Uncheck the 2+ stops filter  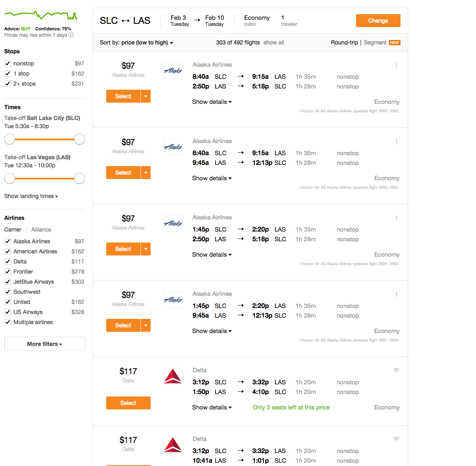[8, 84]
